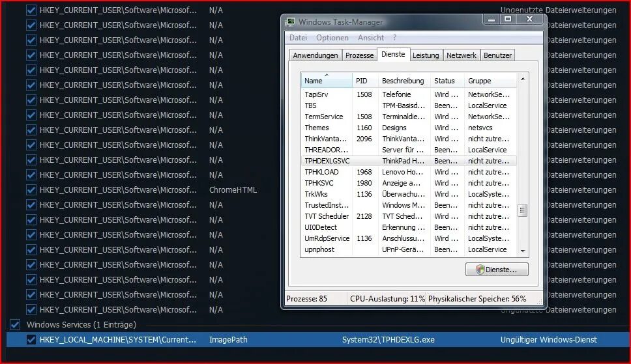This screenshot has width=631, height=364.
Task: Click the services list scroll-up arrow
Action: click(523, 79)
